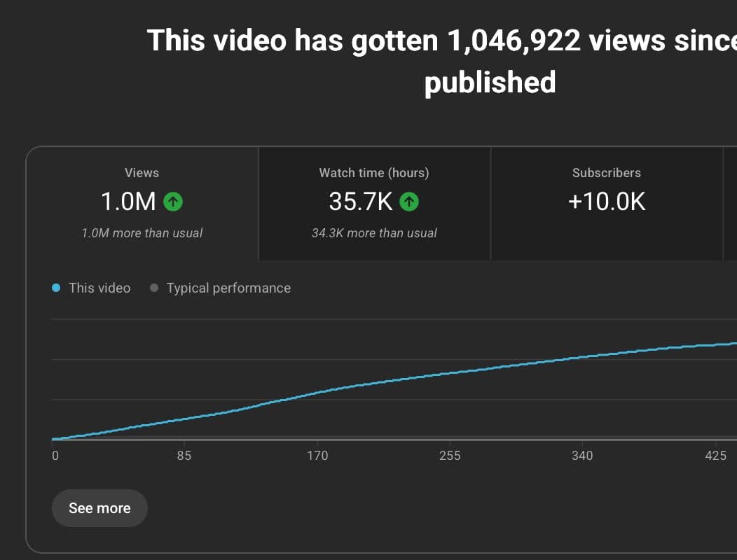This screenshot has width=737, height=560.
Task: Toggle the This video series visibility
Action: coord(91,288)
